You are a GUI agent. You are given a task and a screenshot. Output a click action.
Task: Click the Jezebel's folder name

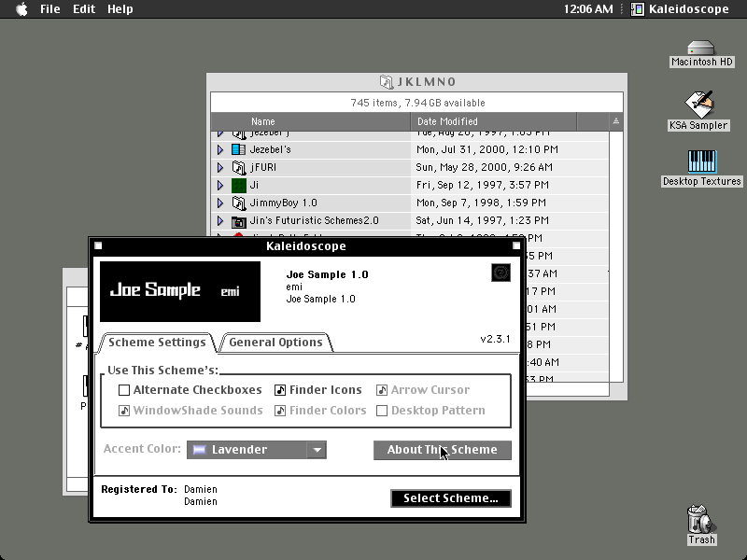click(x=270, y=149)
